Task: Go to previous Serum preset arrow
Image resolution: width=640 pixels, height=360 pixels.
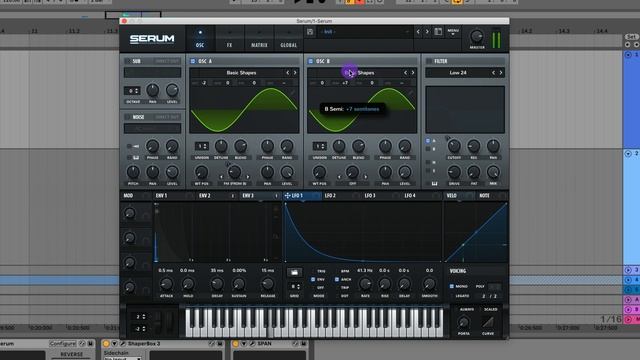Action: (x=418, y=31)
